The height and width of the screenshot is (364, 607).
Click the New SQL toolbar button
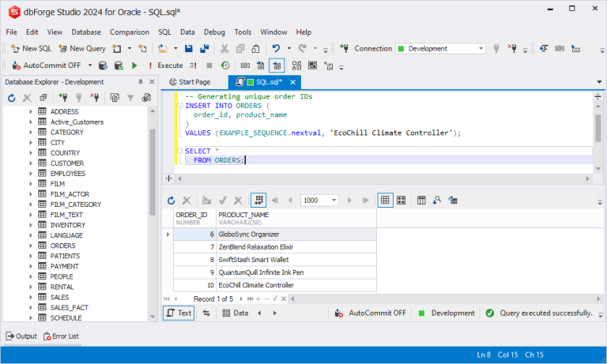[31, 48]
